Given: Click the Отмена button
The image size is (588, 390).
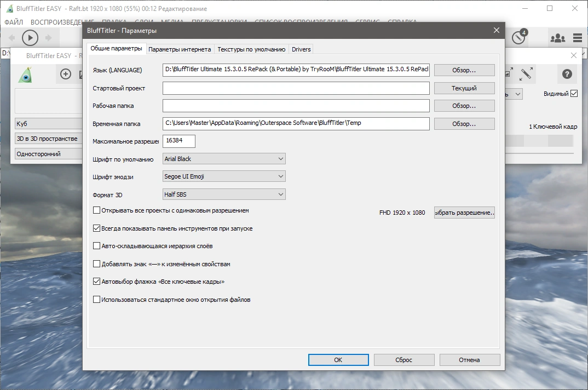Looking at the screenshot, I should [x=470, y=359].
